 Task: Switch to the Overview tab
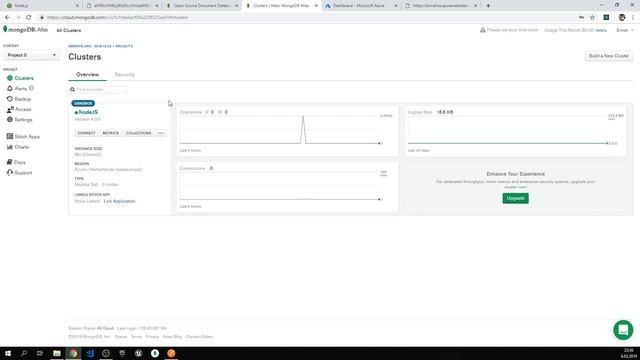[x=87, y=75]
